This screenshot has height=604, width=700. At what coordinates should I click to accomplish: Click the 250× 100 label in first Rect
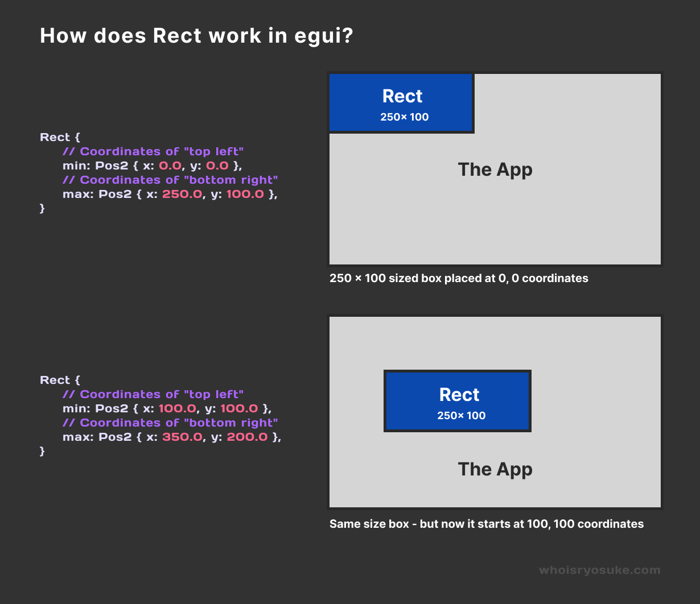[x=401, y=117]
